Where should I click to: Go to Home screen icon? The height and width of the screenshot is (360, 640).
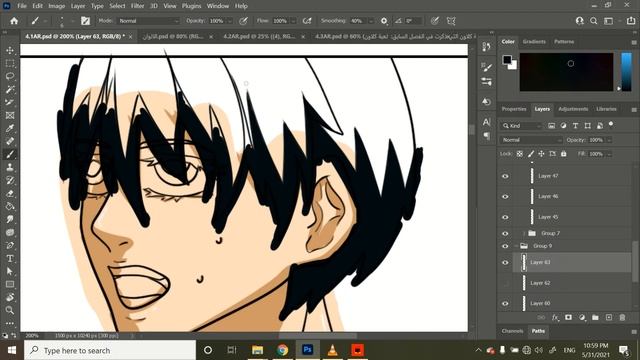pos(14,21)
